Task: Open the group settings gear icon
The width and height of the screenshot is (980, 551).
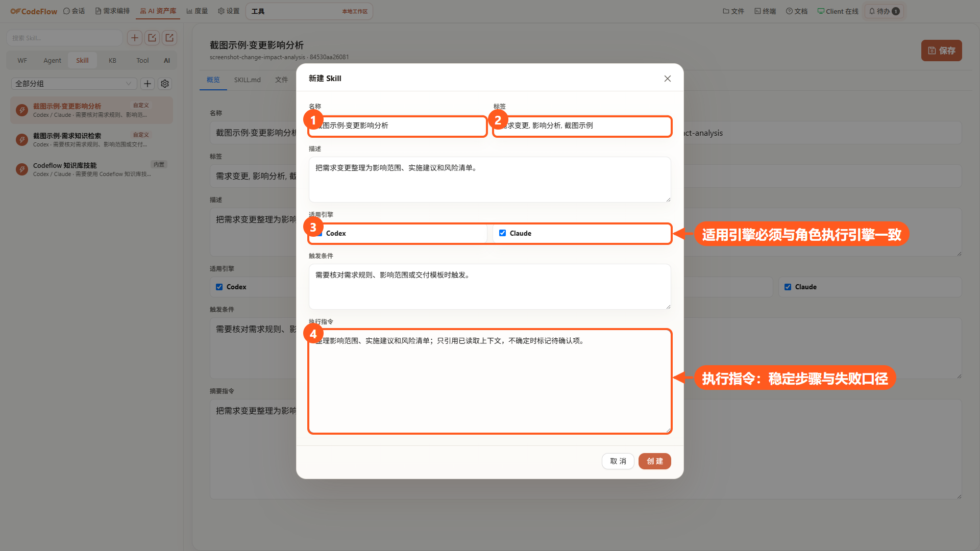Action: tap(165, 84)
